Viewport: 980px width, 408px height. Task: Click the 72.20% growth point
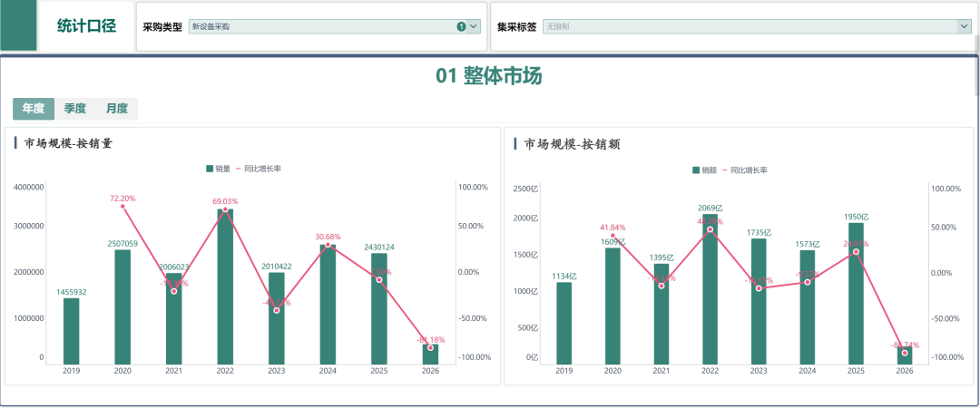point(122,206)
